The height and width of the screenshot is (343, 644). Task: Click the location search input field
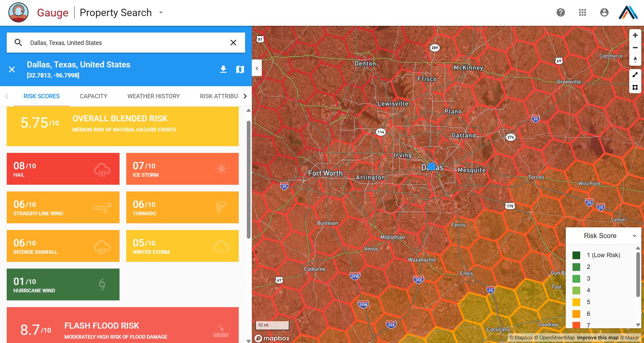(126, 43)
